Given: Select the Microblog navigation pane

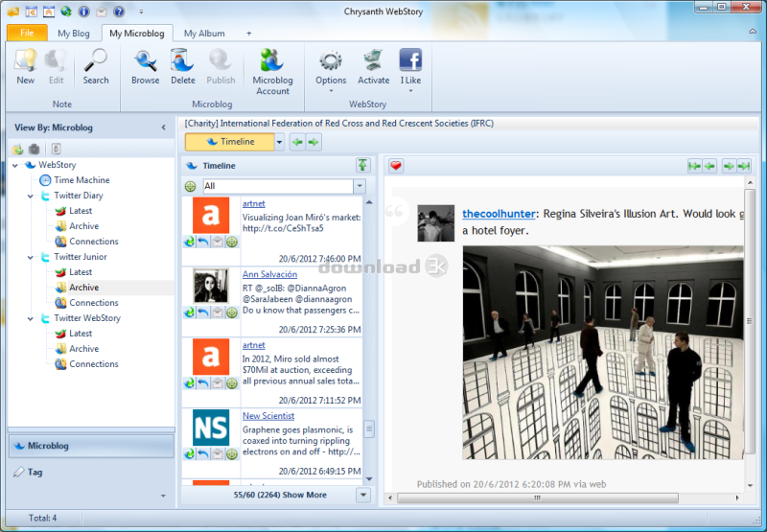Looking at the screenshot, I should point(91,446).
